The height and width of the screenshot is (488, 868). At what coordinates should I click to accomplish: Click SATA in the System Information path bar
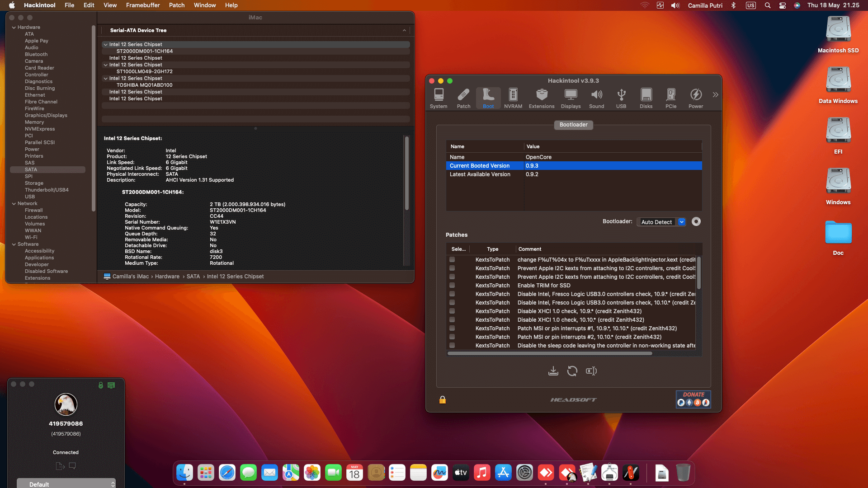(x=193, y=277)
